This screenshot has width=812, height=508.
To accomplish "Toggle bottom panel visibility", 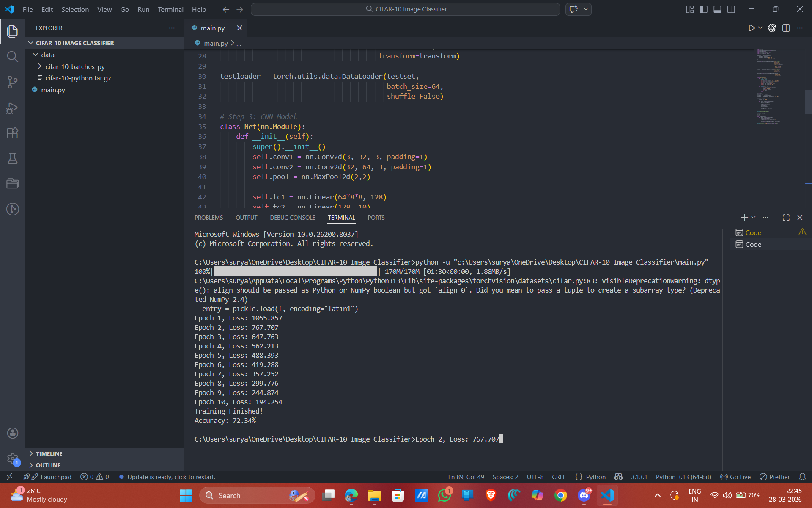I will tap(717, 9).
